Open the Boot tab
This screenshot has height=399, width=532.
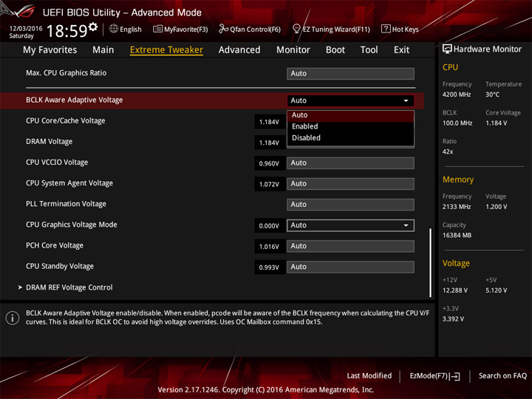[x=335, y=50]
